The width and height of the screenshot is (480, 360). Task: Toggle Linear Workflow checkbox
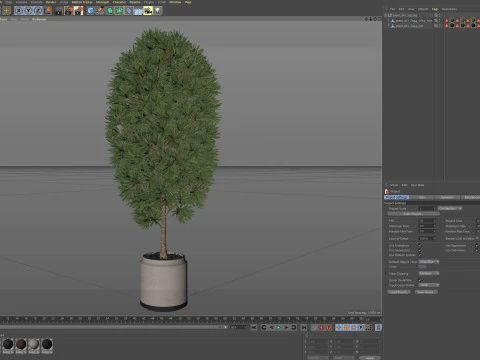click(420, 280)
